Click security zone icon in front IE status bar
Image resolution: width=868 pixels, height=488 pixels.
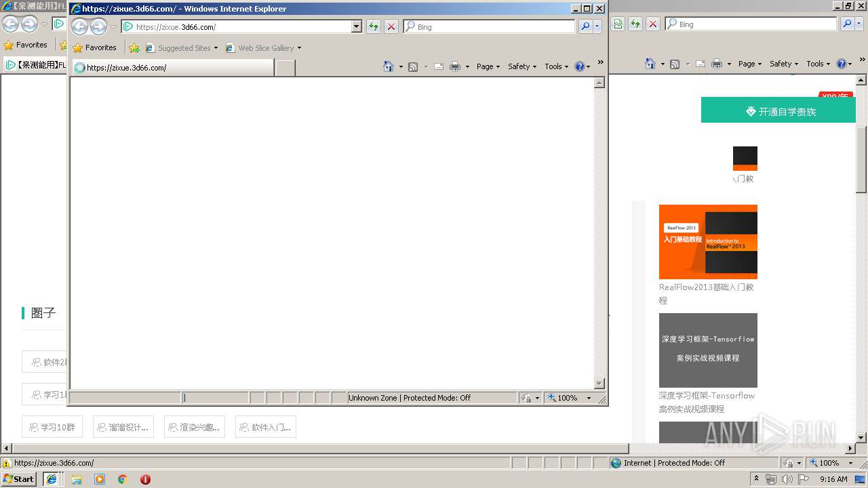527,398
